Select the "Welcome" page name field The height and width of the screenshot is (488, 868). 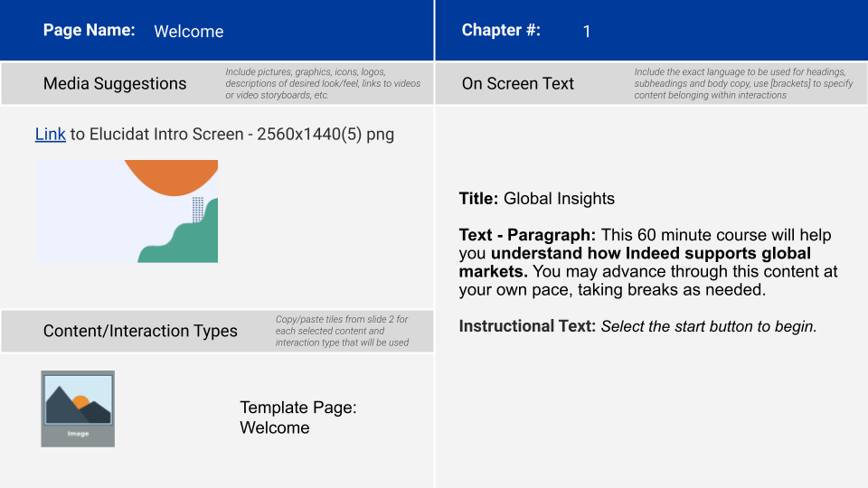(x=188, y=32)
